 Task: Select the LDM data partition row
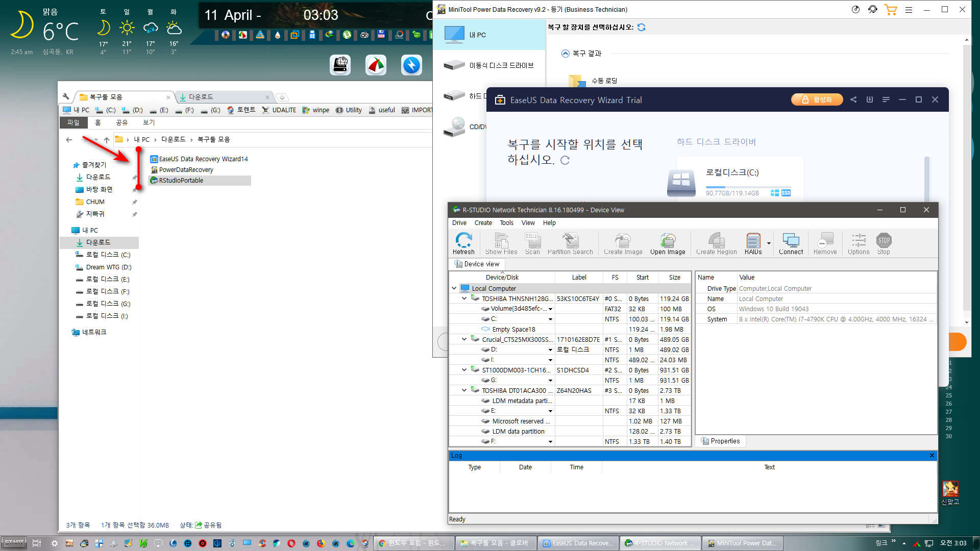(570, 431)
